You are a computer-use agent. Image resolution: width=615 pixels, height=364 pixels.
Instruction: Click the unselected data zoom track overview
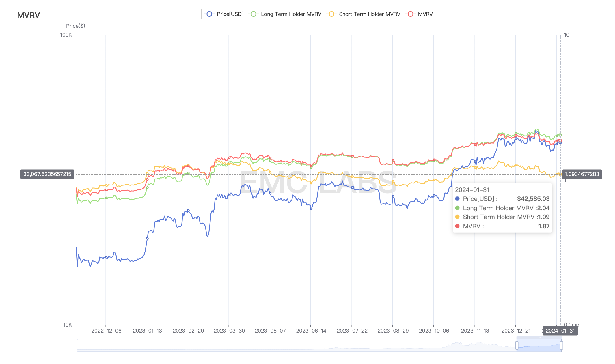(289, 345)
